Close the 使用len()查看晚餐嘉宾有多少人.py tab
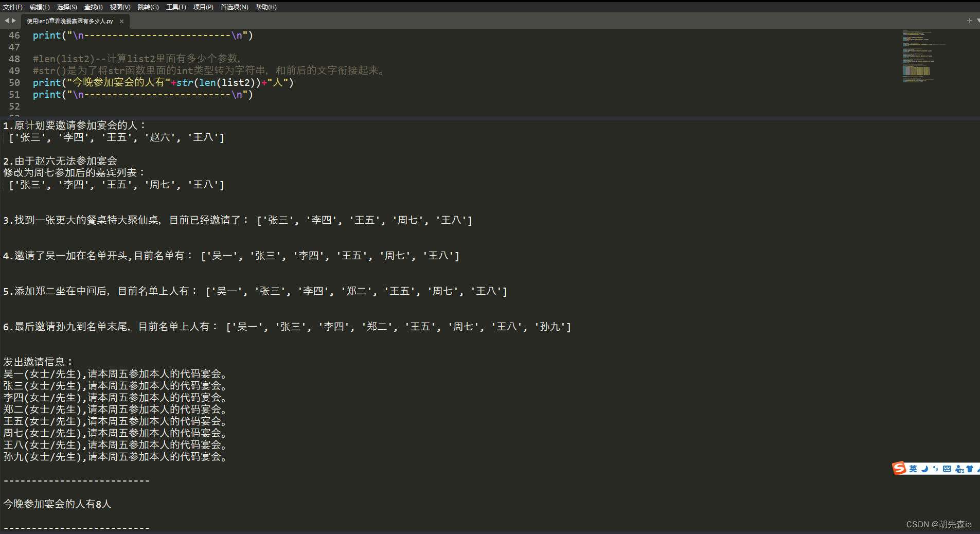The width and height of the screenshot is (980, 534). [121, 21]
